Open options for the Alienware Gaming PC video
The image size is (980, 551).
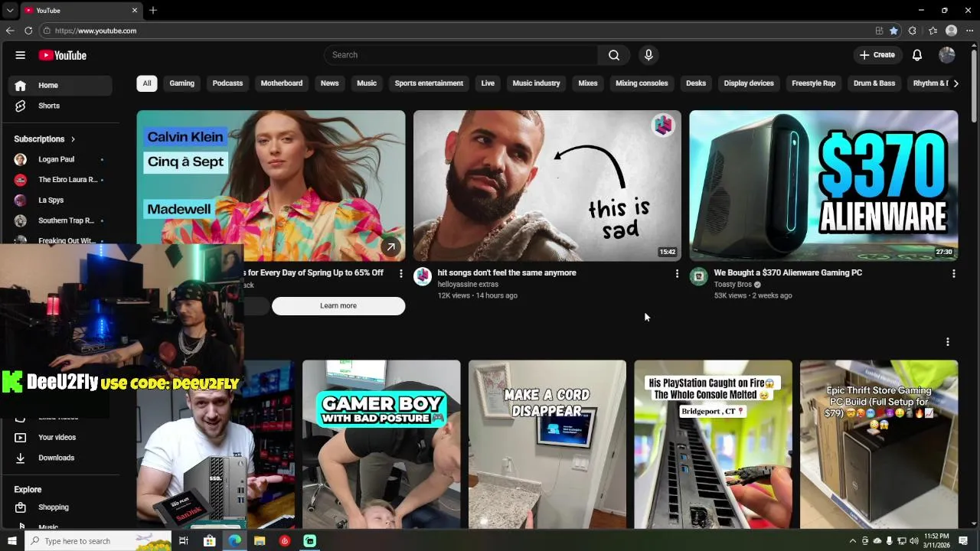pos(953,273)
